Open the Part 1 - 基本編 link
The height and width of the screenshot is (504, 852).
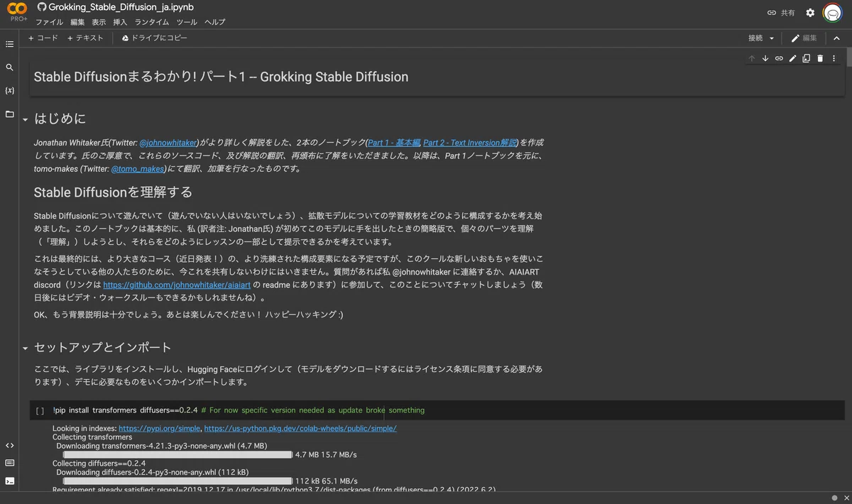pos(394,143)
